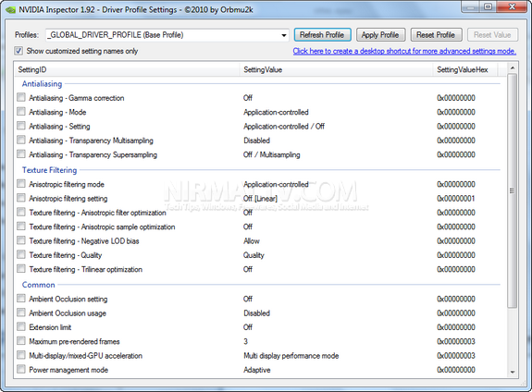Screen dimensions: 532x392
Task: Select 'Application-controlled / Off' value for Antialiasing Setting
Action: coord(284,127)
